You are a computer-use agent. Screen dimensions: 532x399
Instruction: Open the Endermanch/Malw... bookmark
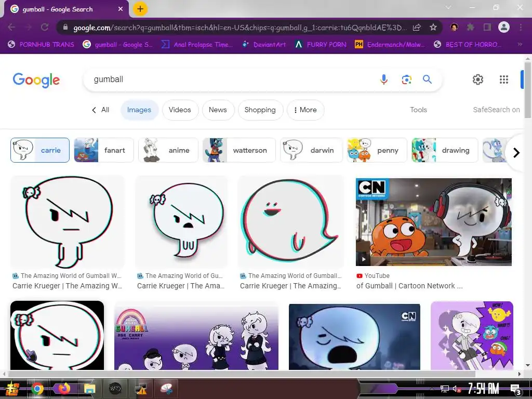[x=390, y=45]
